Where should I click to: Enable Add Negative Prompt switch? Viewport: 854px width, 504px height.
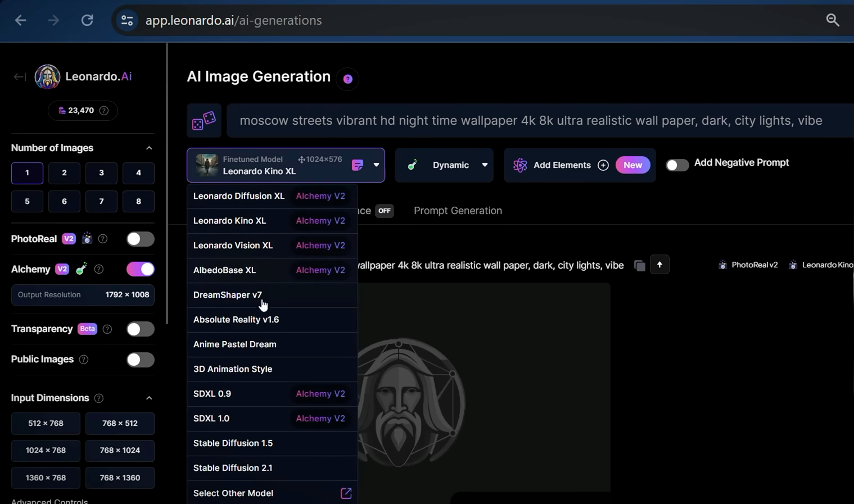[x=677, y=165]
